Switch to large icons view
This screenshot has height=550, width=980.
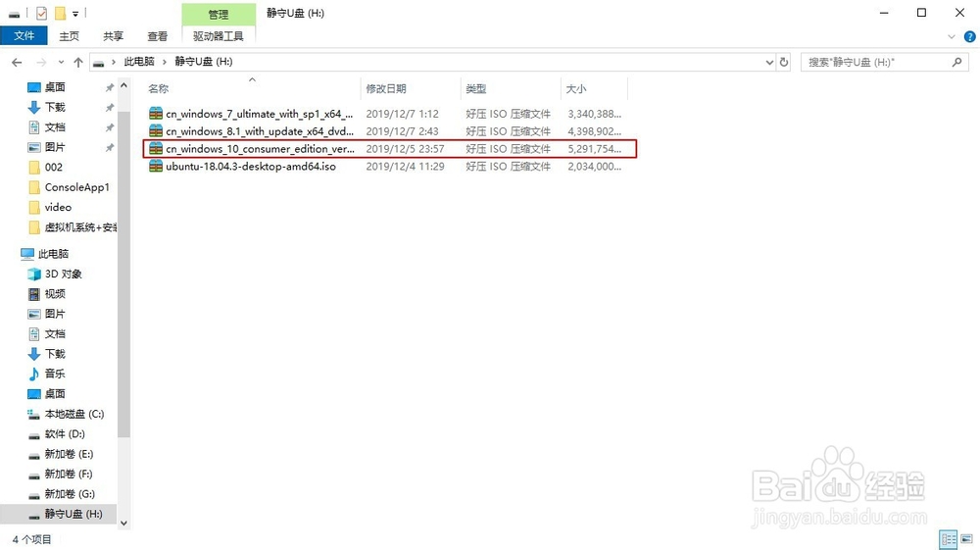967,539
